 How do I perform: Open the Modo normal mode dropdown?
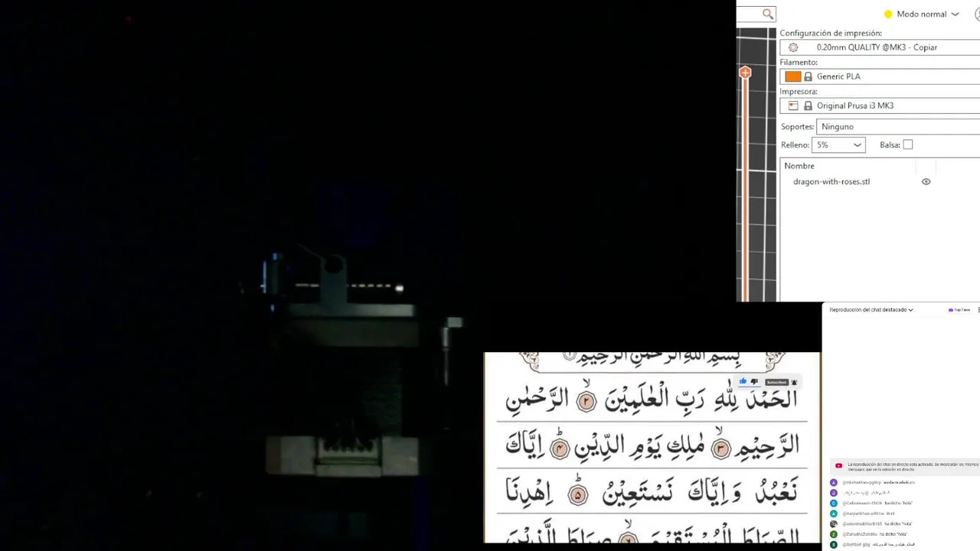tap(922, 14)
